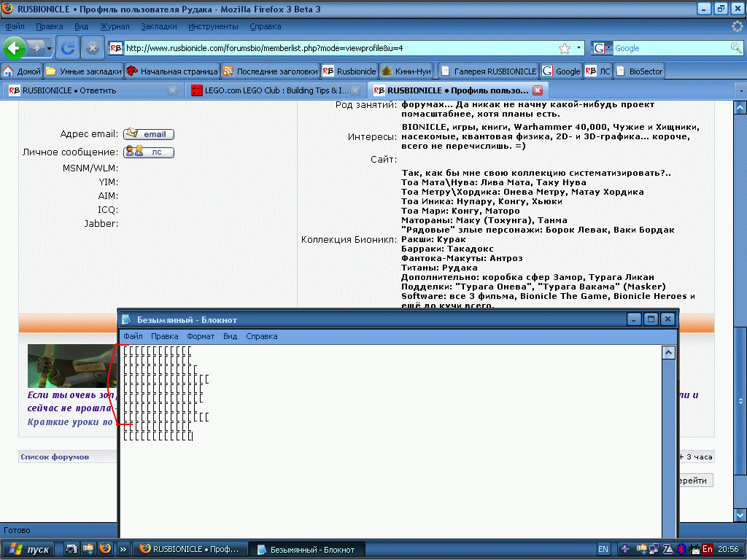Switch to the LEGO.com LEGO Club tab
747x560 pixels.
click(x=275, y=90)
